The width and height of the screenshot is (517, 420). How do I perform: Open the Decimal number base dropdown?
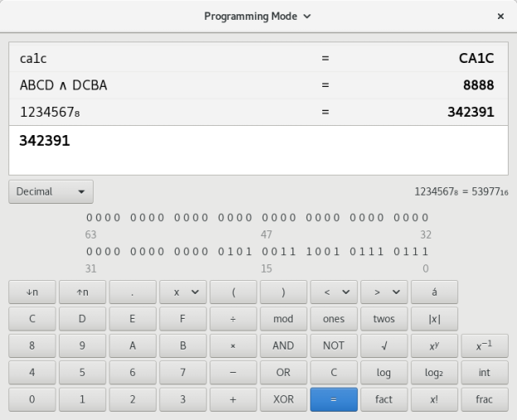tap(51, 191)
